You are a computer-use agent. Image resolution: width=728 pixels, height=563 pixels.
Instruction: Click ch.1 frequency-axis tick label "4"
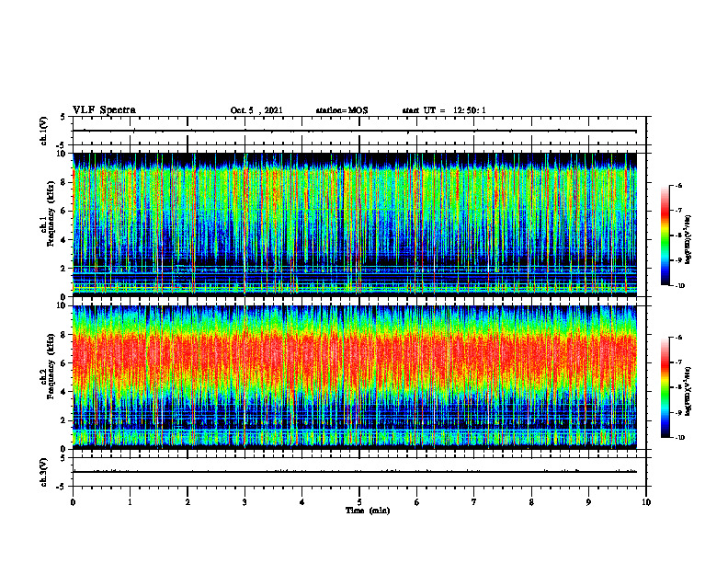click(x=63, y=240)
